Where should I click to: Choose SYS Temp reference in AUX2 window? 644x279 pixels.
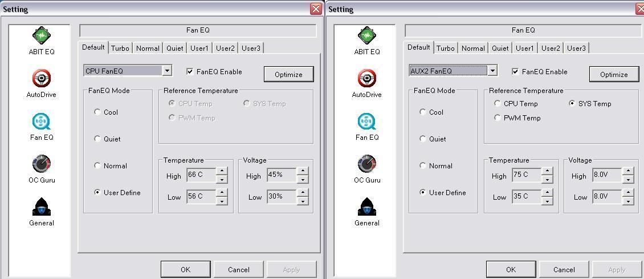point(572,103)
